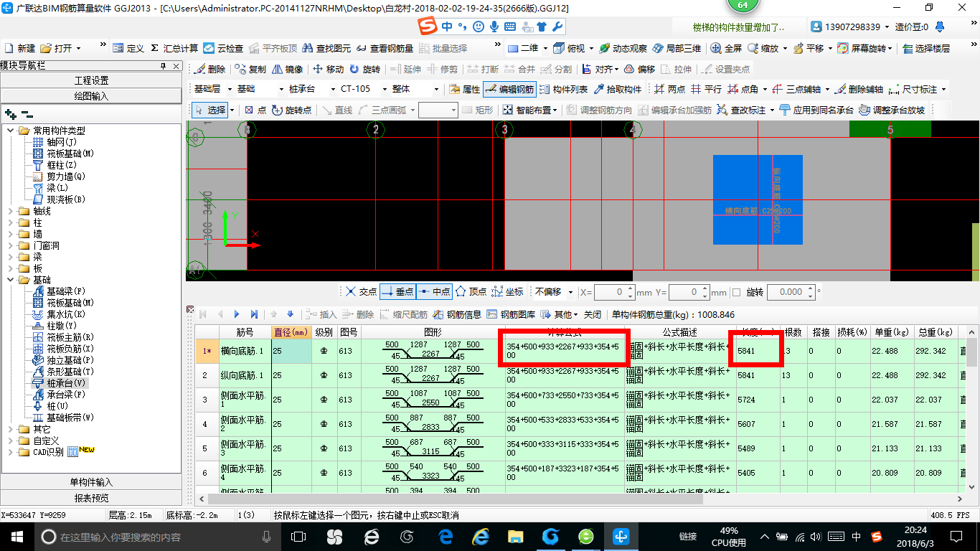Launch 云检查 cloud check
This screenshot has width=980, height=551.
pyautogui.click(x=223, y=48)
